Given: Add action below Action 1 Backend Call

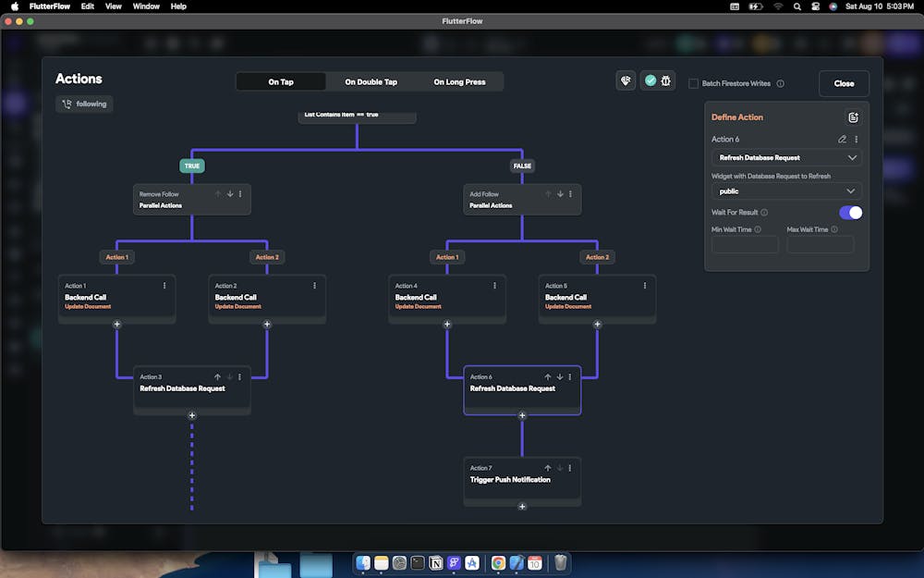Looking at the screenshot, I should 116,325.
